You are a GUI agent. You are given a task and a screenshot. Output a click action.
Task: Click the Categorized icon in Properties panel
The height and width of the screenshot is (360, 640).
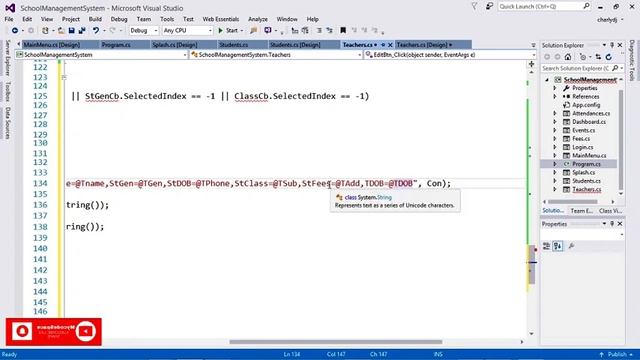547,246
